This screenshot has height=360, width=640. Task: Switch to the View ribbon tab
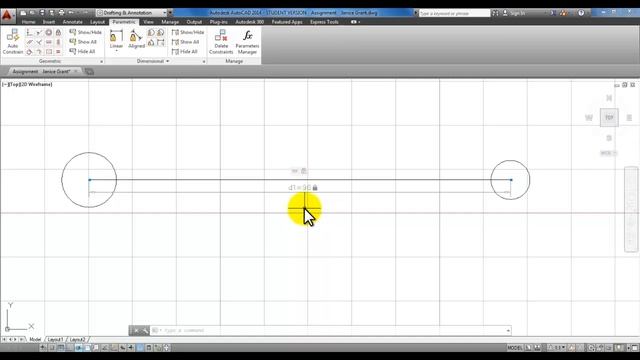[148, 22]
